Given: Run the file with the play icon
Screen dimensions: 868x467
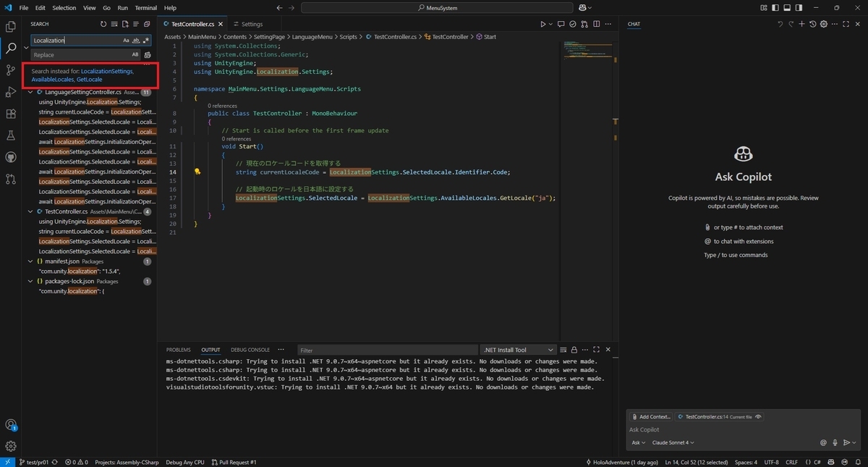Looking at the screenshot, I should (x=543, y=24).
